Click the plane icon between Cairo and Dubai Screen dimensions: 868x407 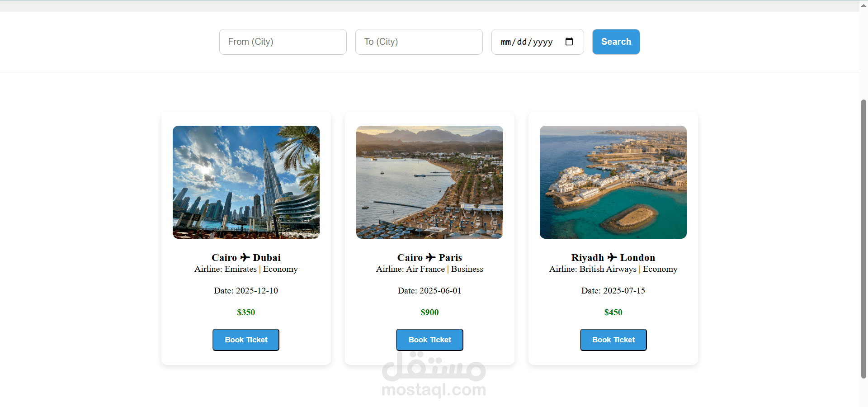(x=245, y=257)
